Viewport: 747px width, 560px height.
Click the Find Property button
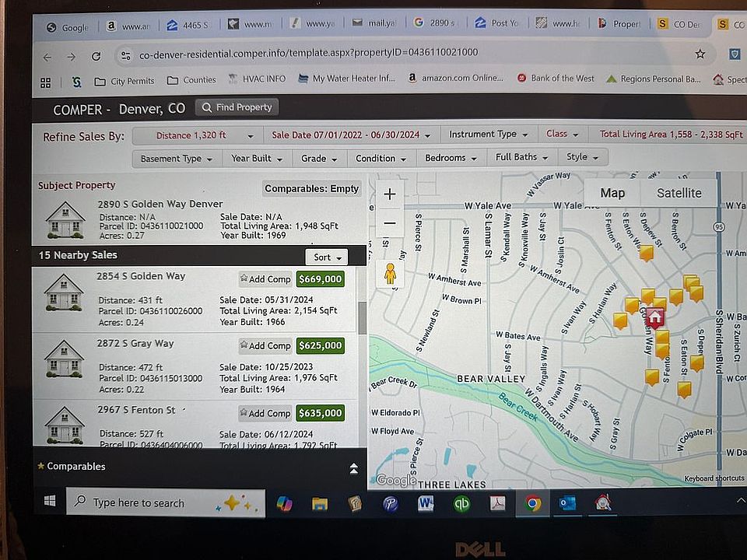[x=237, y=107]
